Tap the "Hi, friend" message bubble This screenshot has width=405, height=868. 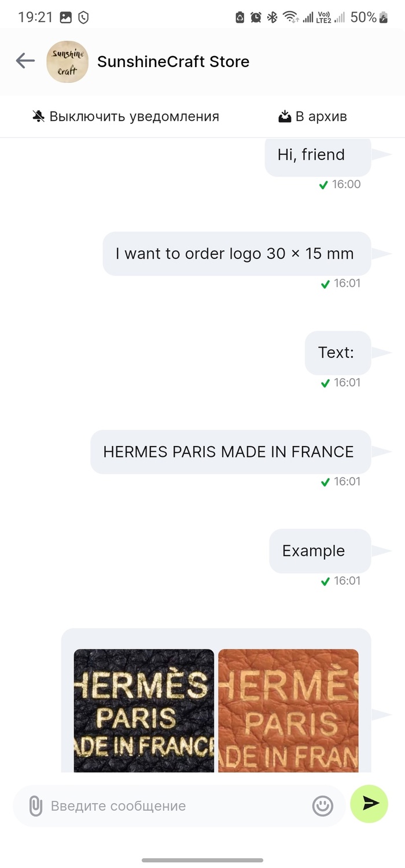click(x=317, y=155)
